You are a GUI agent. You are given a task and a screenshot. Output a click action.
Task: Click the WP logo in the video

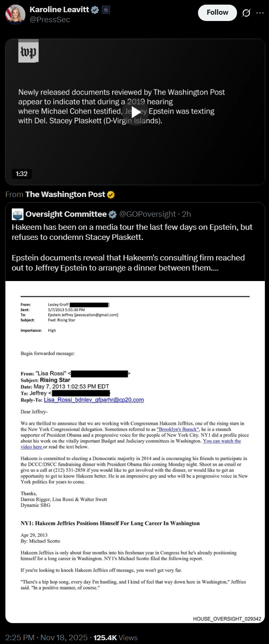pos(29,52)
